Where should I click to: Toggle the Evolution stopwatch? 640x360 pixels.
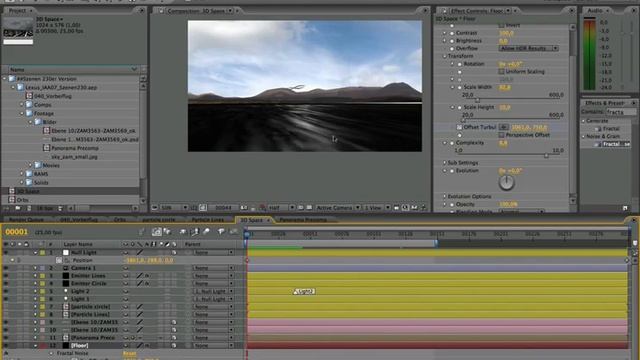[452, 171]
